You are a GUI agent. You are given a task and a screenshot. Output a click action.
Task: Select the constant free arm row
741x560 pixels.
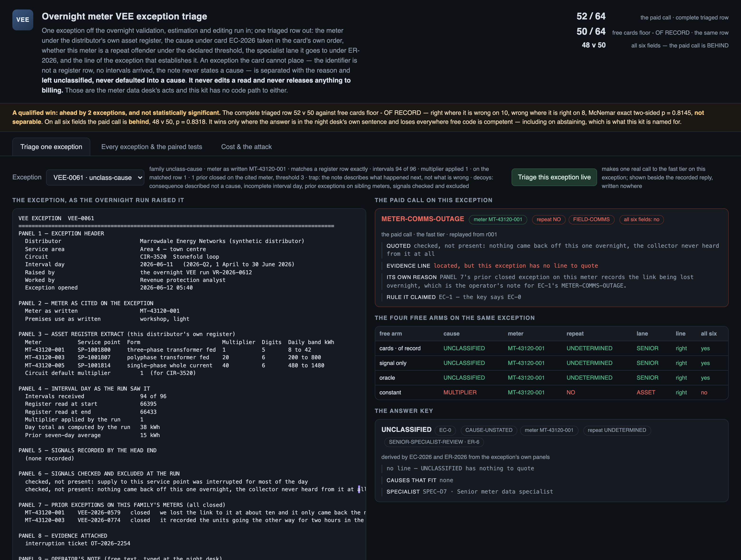click(551, 392)
